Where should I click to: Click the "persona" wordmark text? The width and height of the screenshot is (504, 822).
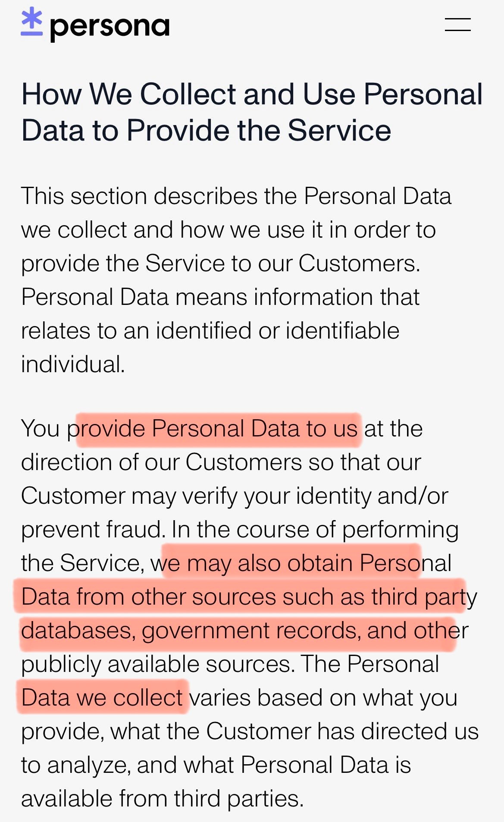tap(110, 27)
